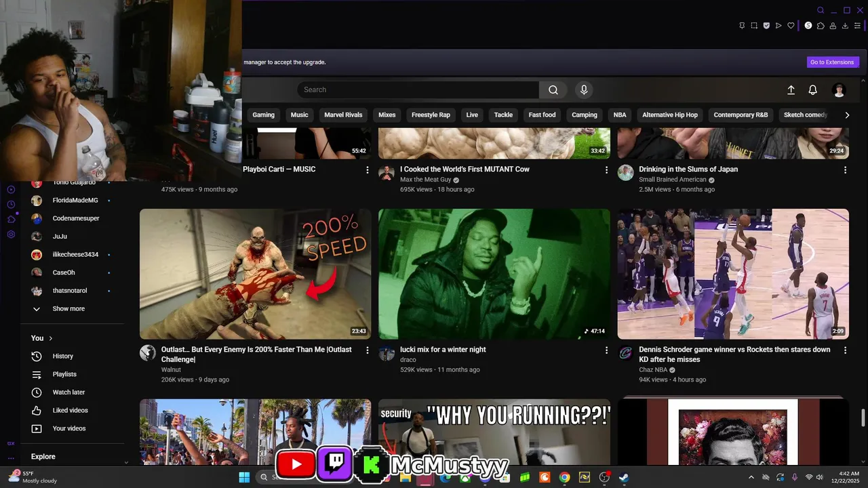Click the pin icon in browser toolbar
The width and height of the screenshot is (868, 488).
pyautogui.click(x=742, y=26)
